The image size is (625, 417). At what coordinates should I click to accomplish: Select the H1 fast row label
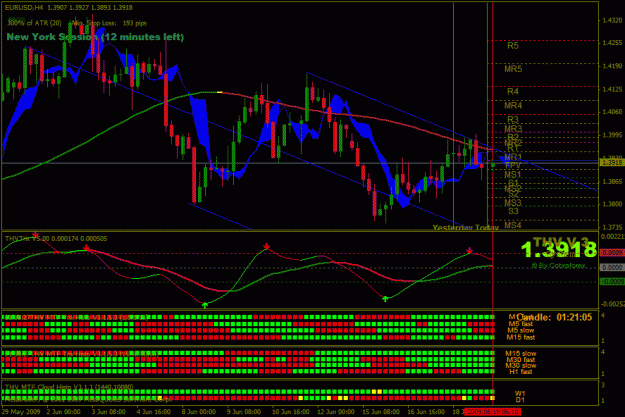point(521,372)
